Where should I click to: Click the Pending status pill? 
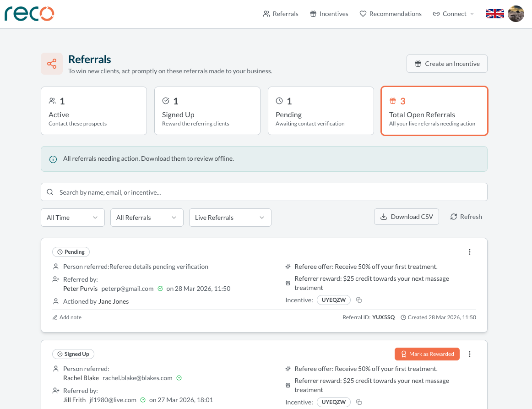(x=71, y=251)
